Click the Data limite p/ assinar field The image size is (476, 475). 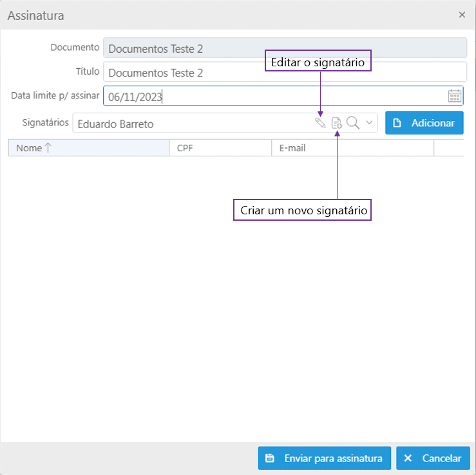point(283,96)
